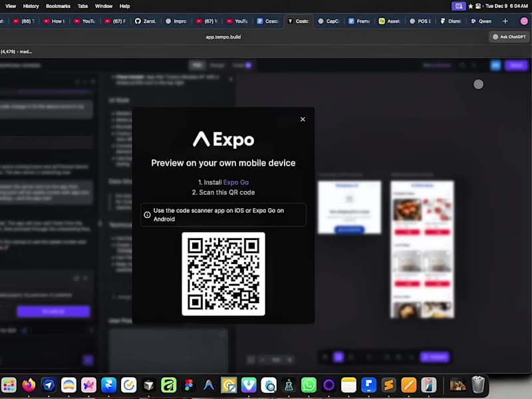Focus the app.tempo.build address bar
The image size is (532, 399).
point(223,37)
